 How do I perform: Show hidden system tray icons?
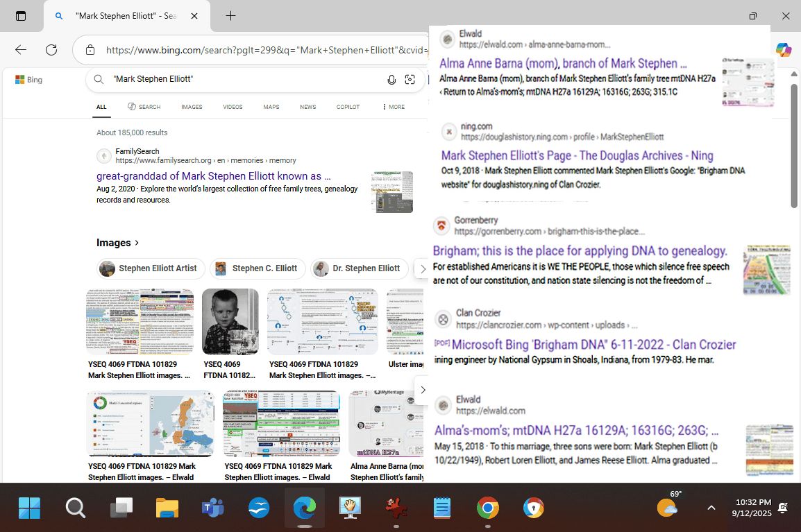pyautogui.click(x=711, y=508)
